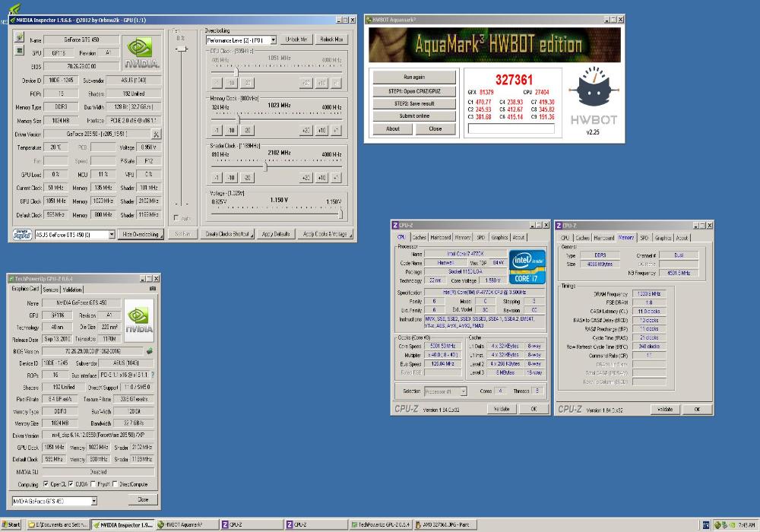Uncheck the CUDA checkbox in GPU-Z

point(71,484)
